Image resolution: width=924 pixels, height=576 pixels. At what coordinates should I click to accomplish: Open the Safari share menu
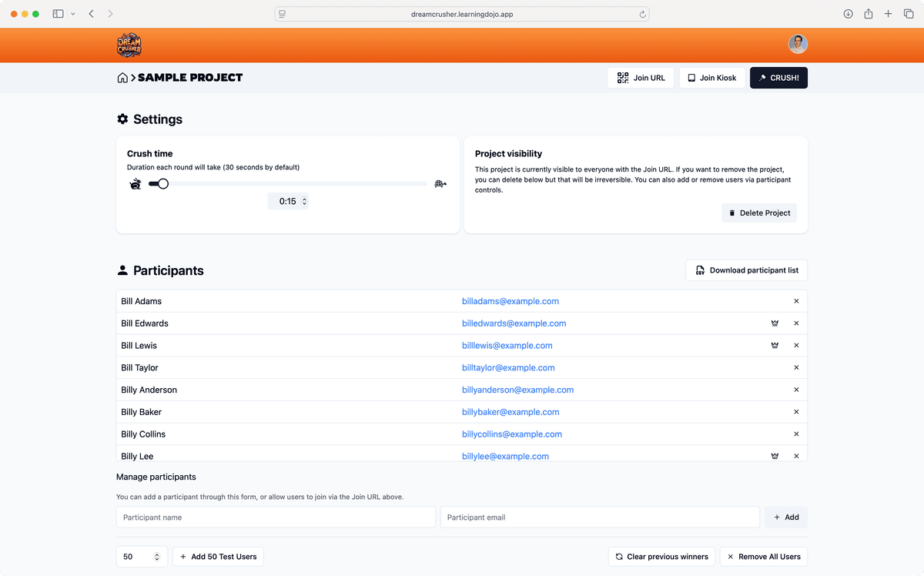tap(868, 14)
